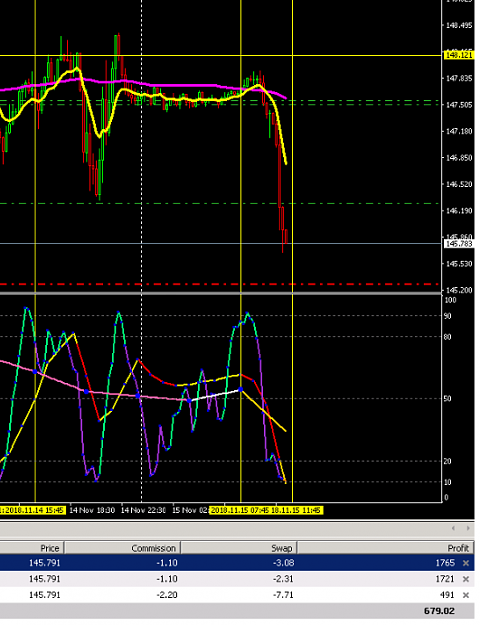
Task: Click the 146.190 price scale value
Action: point(459,211)
